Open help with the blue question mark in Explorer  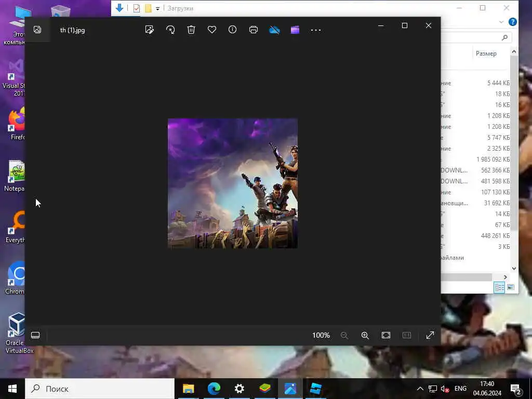pyautogui.click(x=513, y=22)
